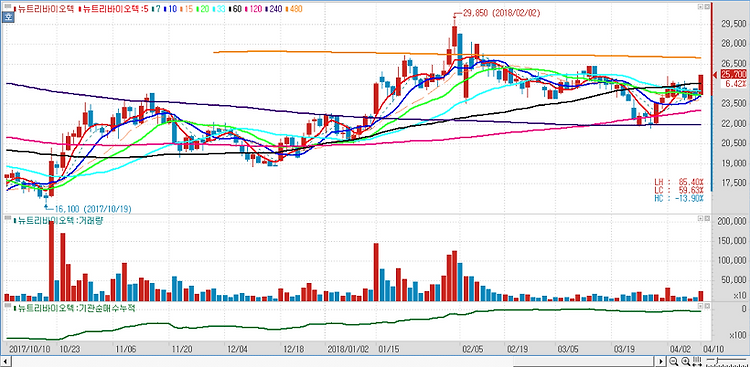Click the horizontal chart scrollbar track
This screenshot has height=367, width=750.
pos(333,361)
